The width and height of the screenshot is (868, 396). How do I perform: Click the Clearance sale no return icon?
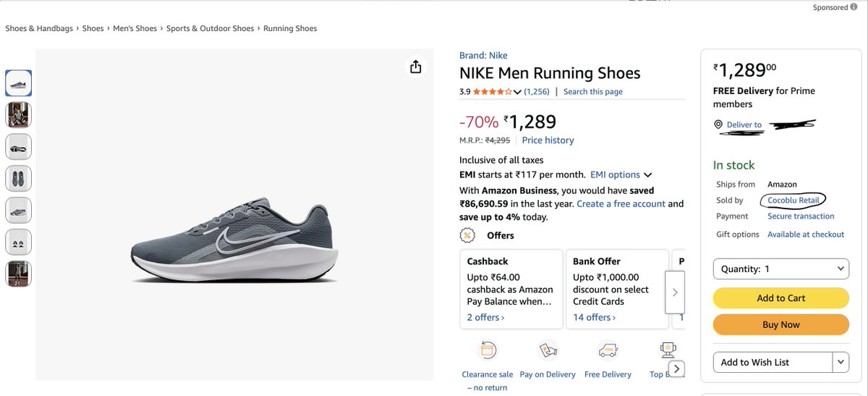[487, 351]
